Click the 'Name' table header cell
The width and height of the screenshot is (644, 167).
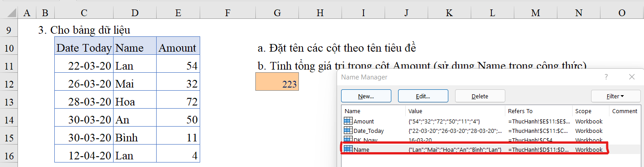coord(135,48)
